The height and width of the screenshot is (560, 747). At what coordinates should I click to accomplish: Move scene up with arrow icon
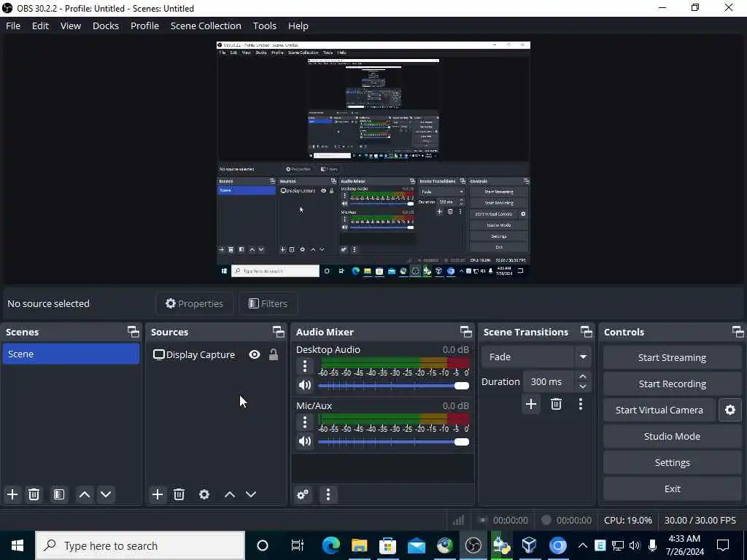pyautogui.click(x=85, y=494)
